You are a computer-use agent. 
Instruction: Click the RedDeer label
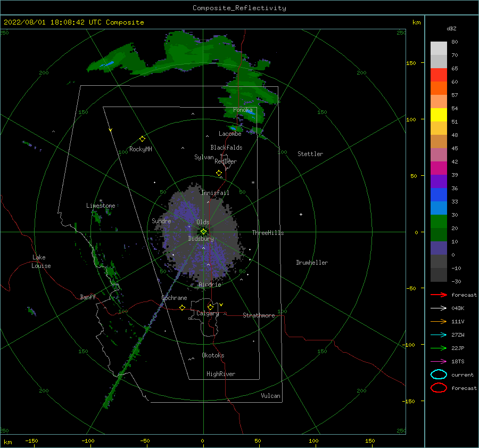tap(226, 161)
